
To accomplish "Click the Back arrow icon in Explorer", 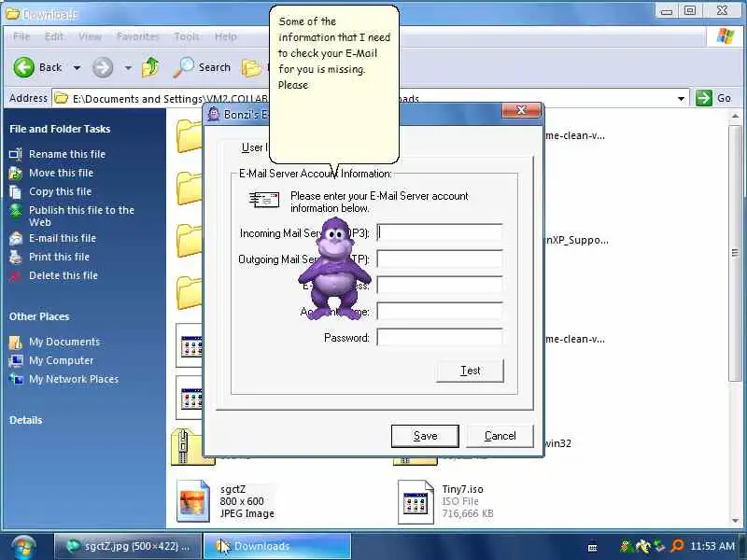I will (x=24, y=67).
